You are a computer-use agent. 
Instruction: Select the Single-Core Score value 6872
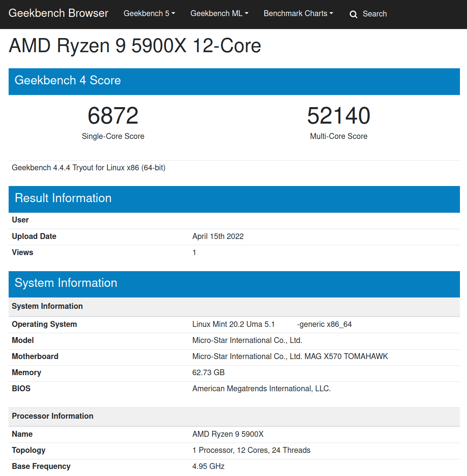pyautogui.click(x=113, y=115)
